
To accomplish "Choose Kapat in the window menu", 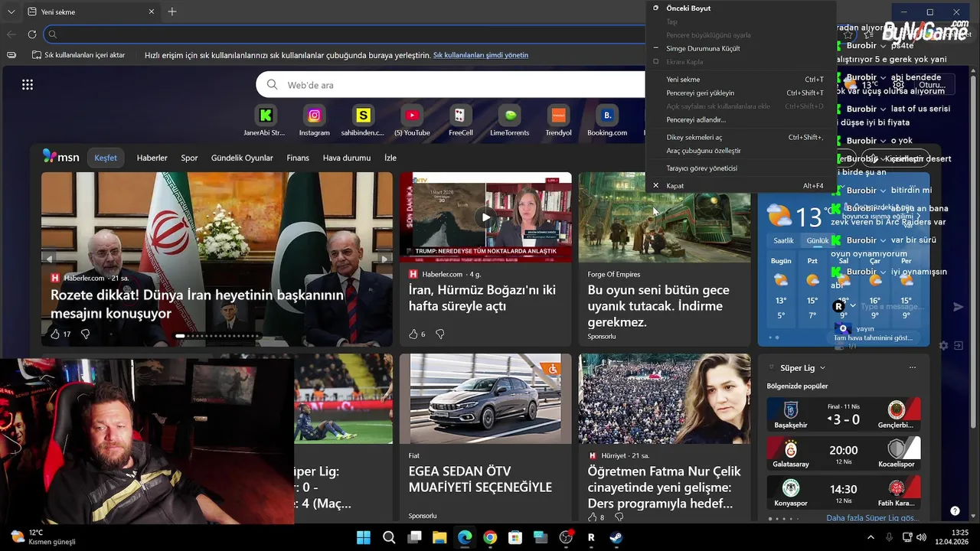I will 740,186.
